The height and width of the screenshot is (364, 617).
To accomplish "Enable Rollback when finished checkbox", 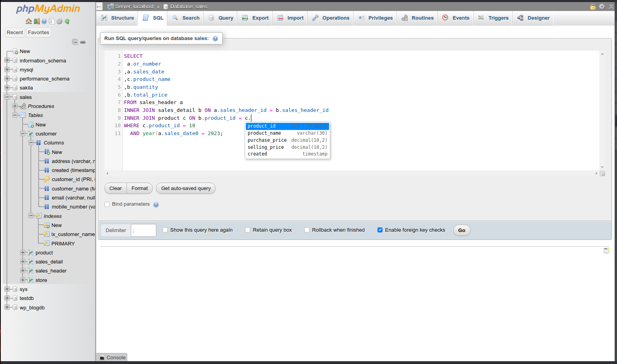I will 307,230.
